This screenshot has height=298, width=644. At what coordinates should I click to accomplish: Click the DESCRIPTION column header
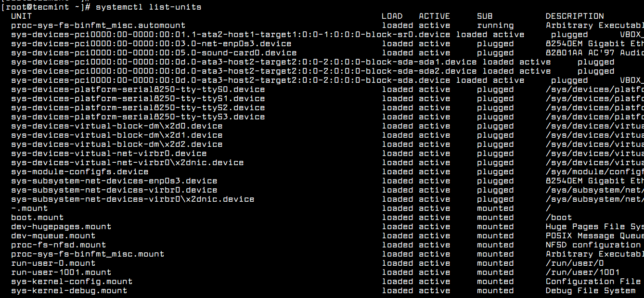click(575, 16)
